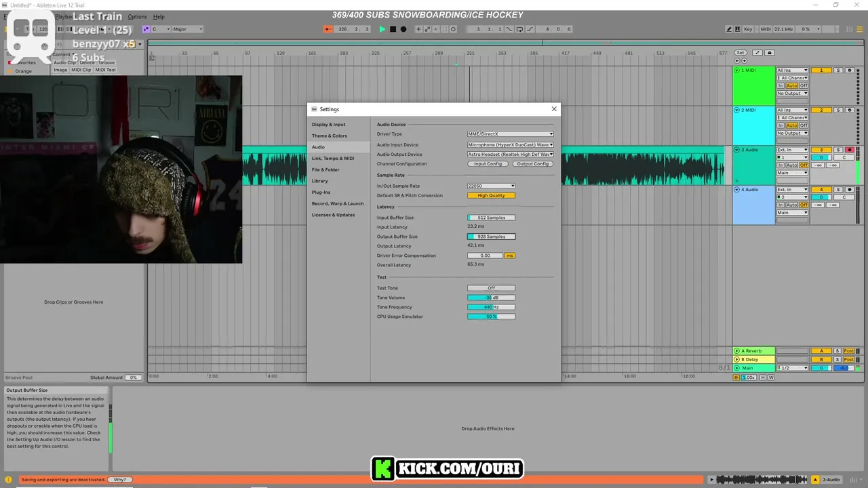Screen dimensions: 868x488
Task: Click the yellow clip detail toggle triangle
Action: pos(816,480)
